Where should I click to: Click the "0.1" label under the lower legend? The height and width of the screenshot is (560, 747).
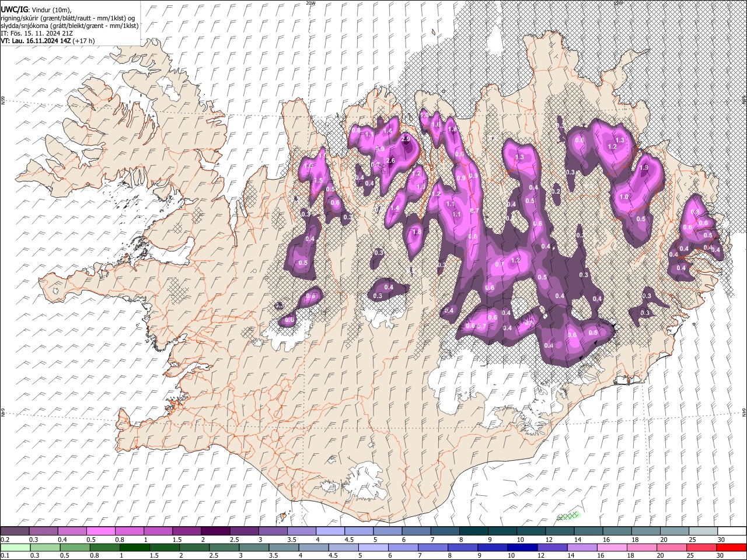pyautogui.click(x=5, y=556)
